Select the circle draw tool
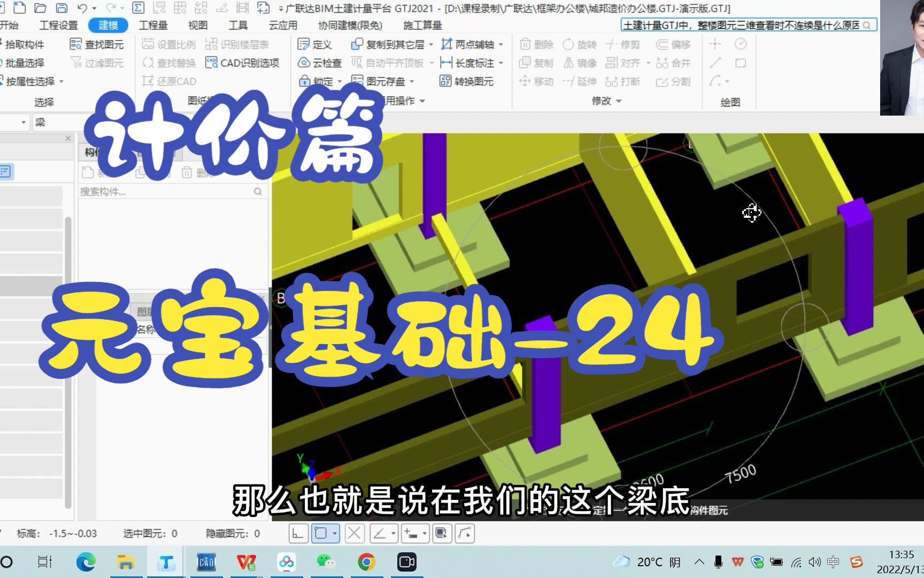 click(x=741, y=44)
